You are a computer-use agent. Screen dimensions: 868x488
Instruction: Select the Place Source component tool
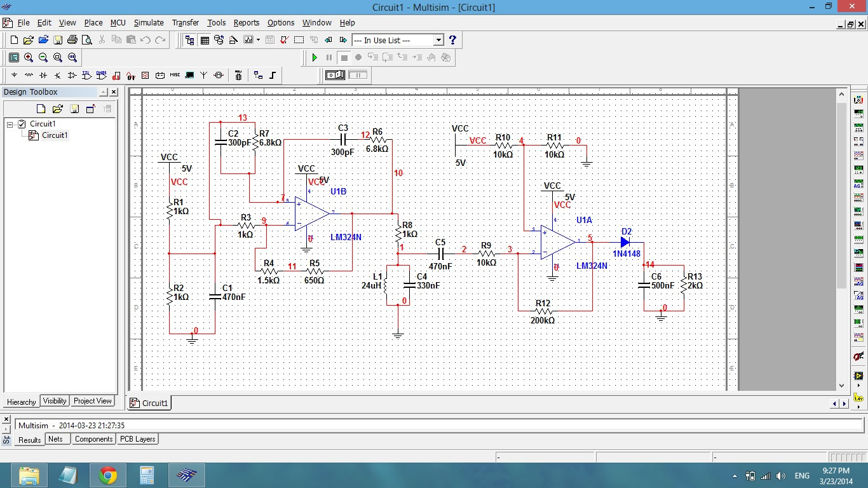[14, 75]
